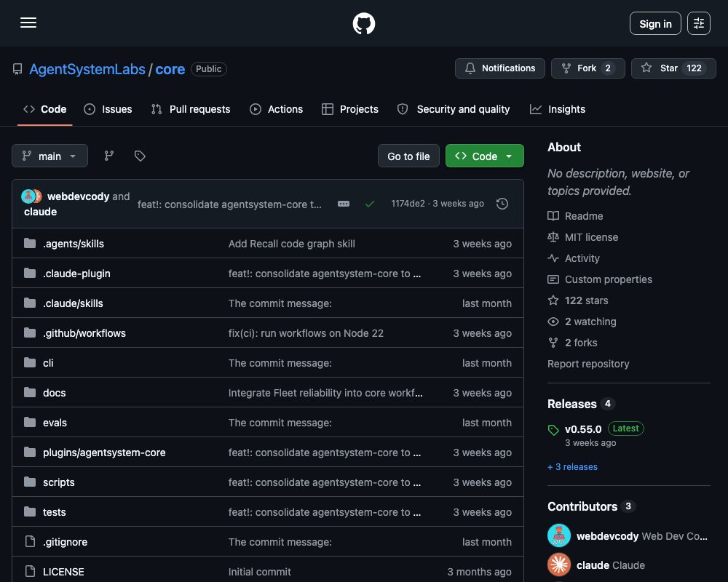
Task: Open the Projects tab
Action: pos(350,109)
